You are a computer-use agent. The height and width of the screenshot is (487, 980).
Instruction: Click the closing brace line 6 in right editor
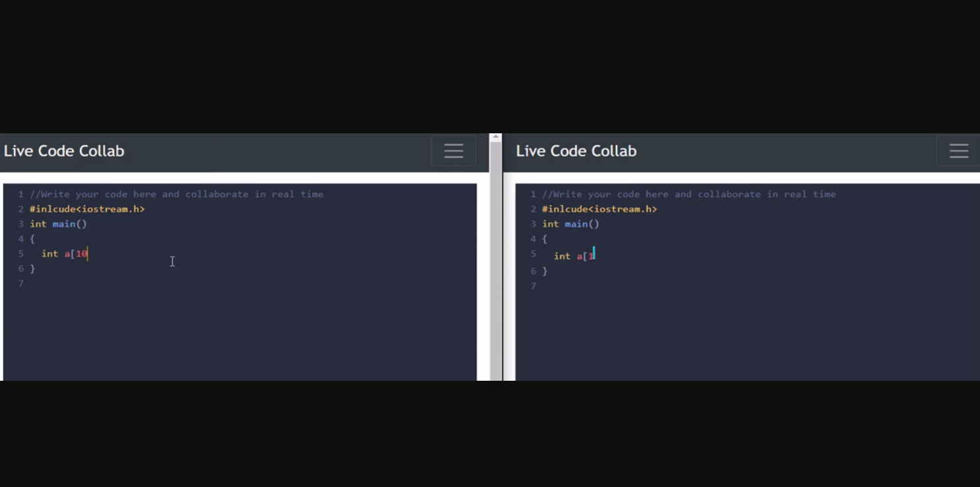point(545,271)
